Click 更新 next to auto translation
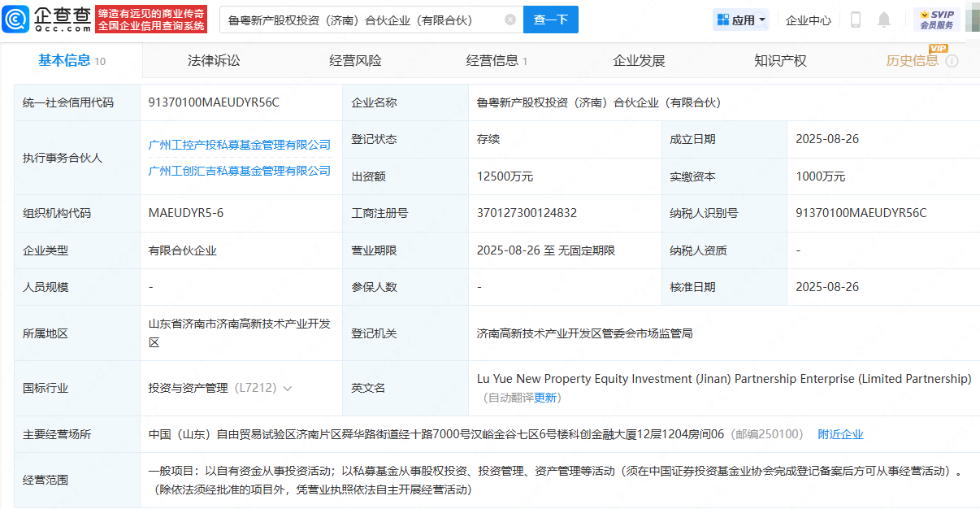The height and width of the screenshot is (509, 980). click(x=545, y=398)
